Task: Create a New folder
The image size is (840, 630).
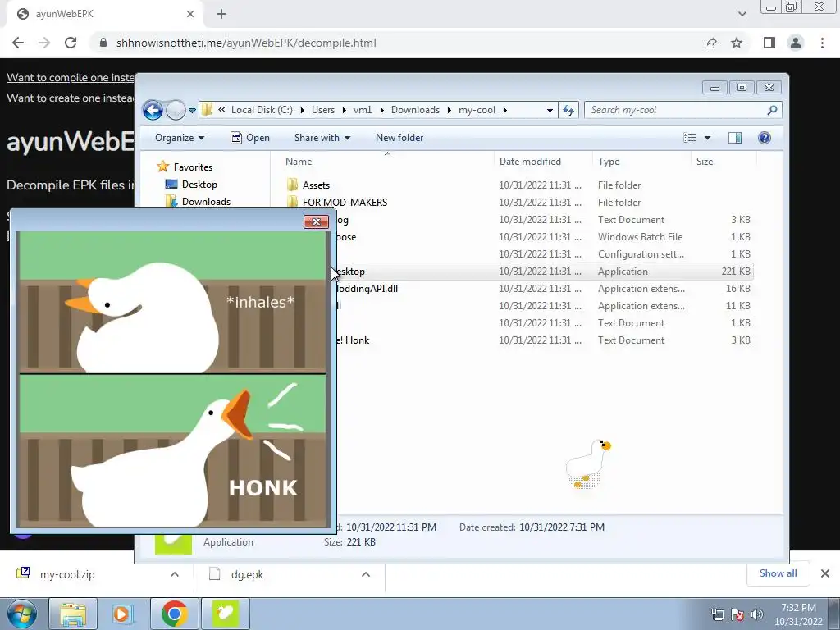Action: (399, 138)
